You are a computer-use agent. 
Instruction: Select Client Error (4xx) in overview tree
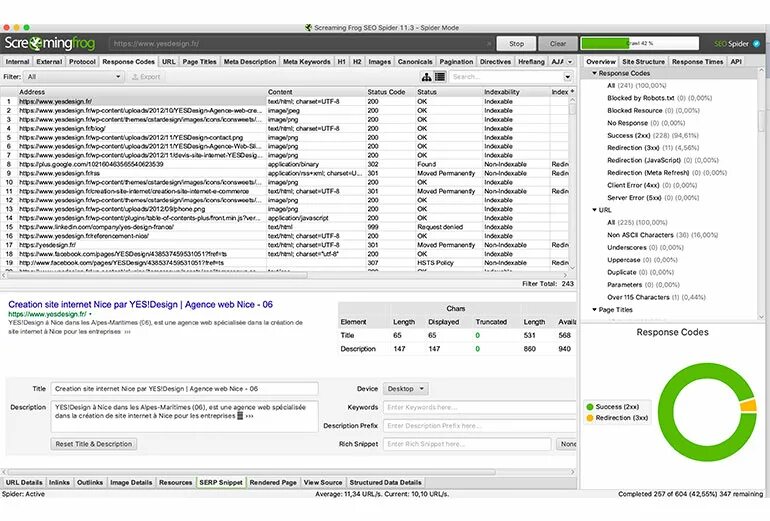click(x=652, y=185)
